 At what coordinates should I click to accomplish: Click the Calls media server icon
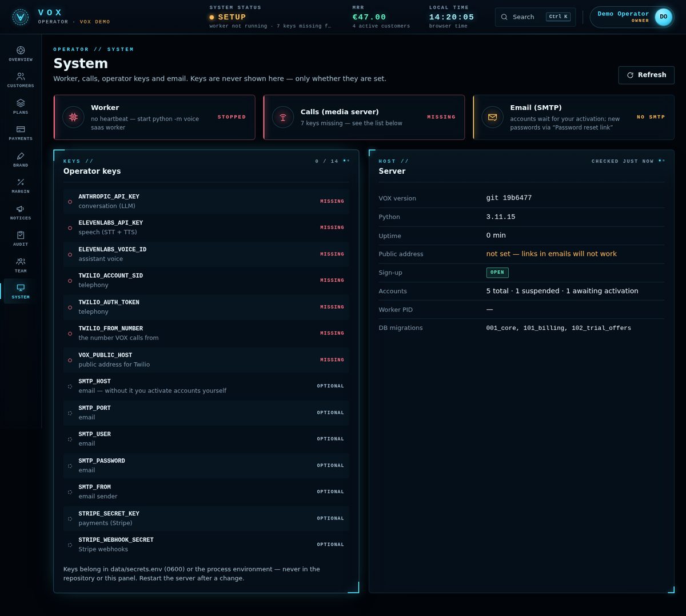(x=283, y=117)
